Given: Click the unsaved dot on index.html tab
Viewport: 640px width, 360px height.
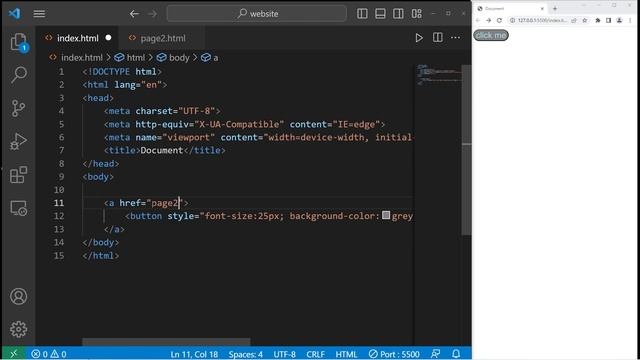Looking at the screenshot, I should point(108,38).
